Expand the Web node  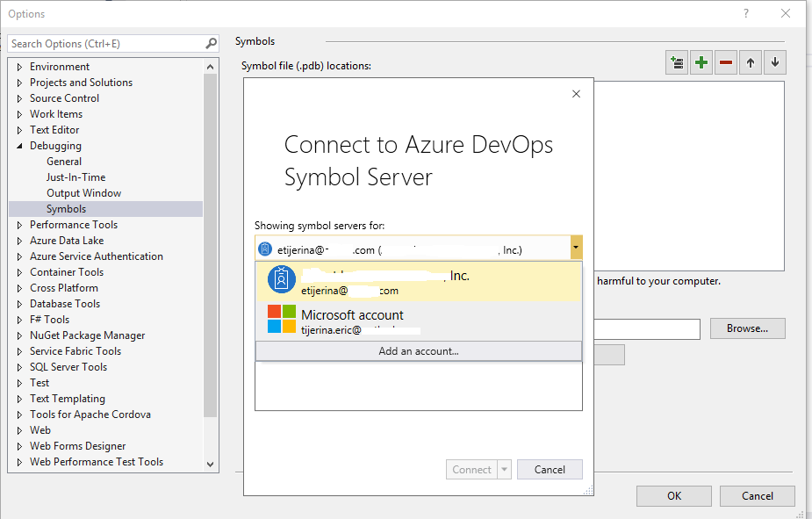coord(19,430)
